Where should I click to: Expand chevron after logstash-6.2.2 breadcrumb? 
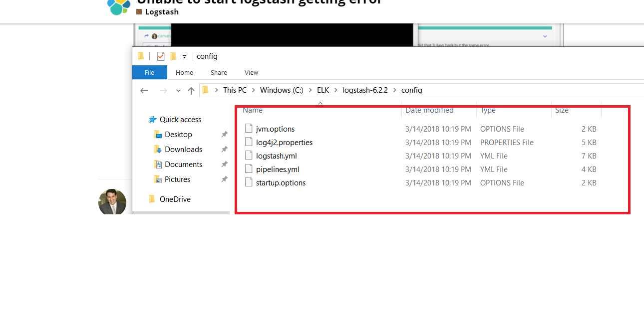[395, 90]
